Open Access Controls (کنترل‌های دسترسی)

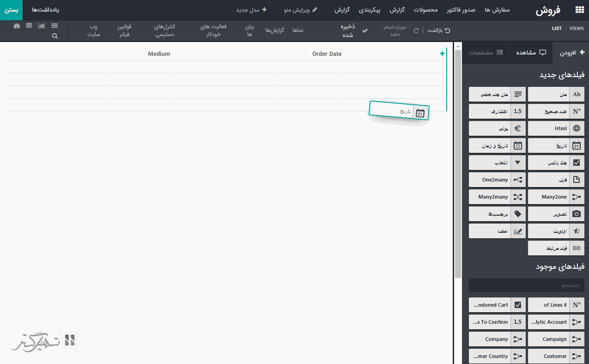pyautogui.click(x=164, y=30)
